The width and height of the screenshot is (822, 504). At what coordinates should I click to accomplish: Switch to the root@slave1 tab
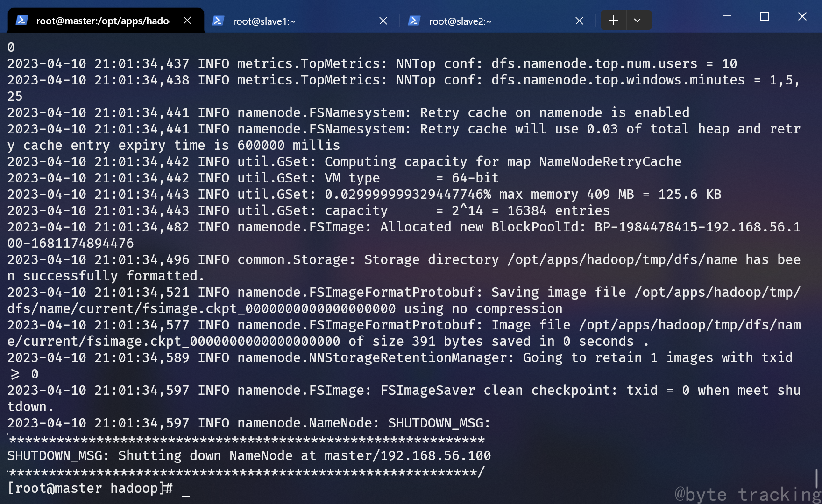301,21
